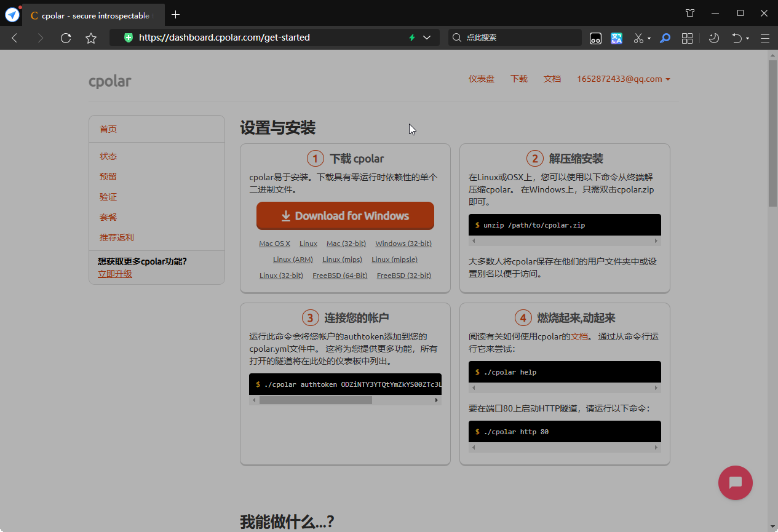Click the 文档 link in step 4
The width and height of the screenshot is (778, 532).
click(579, 336)
